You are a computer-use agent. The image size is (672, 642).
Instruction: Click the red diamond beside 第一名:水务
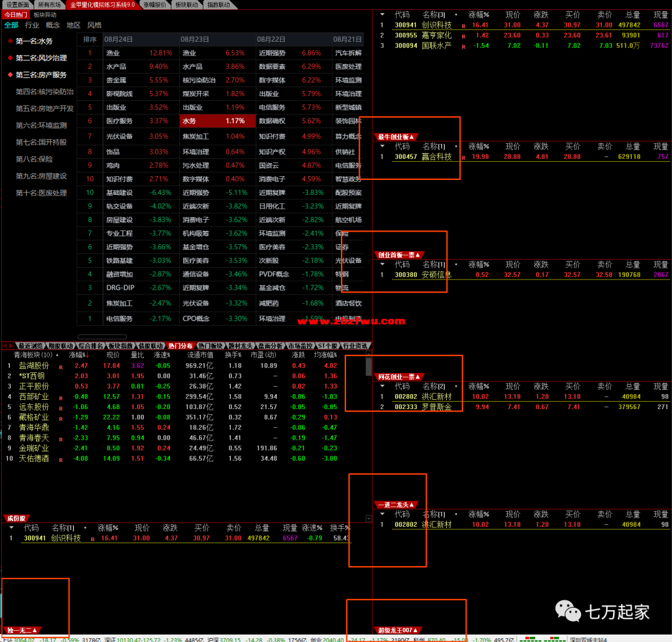[10, 41]
